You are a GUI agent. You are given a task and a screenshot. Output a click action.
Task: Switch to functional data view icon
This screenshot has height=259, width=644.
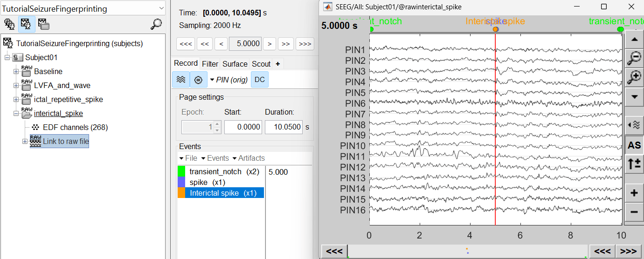(x=27, y=24)
